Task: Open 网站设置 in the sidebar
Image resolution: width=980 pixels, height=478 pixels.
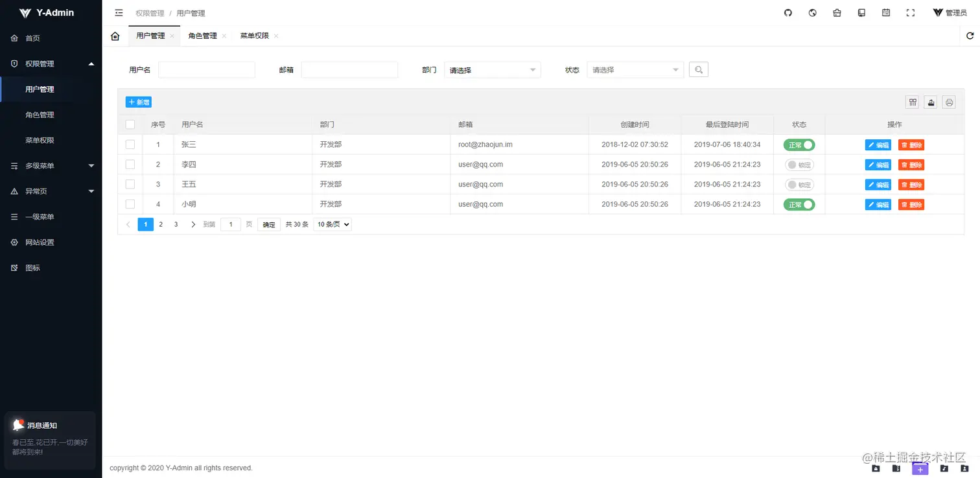Action: tap(51, 242)
